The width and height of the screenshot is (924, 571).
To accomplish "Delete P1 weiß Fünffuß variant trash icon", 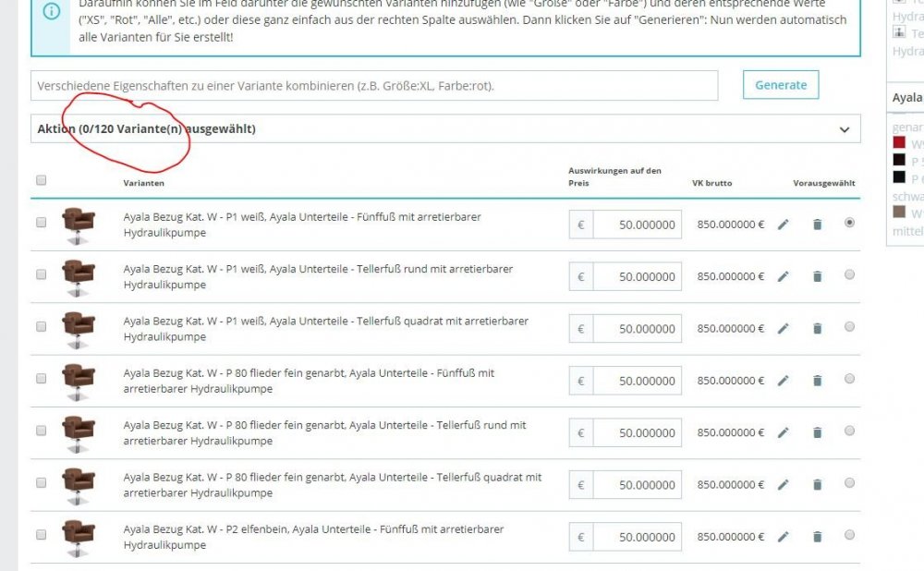I will [x=818, y=225].
